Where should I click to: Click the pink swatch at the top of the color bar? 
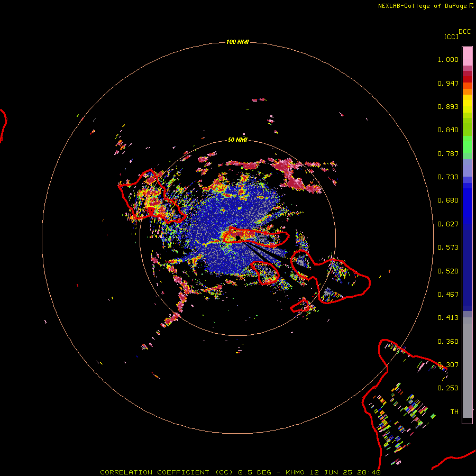point(467,56)
